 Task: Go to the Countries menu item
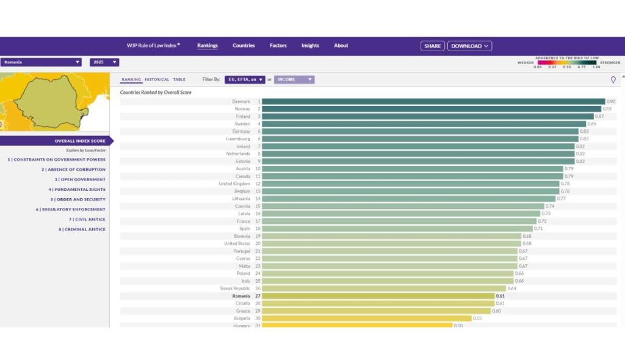[x=244, y=46]
